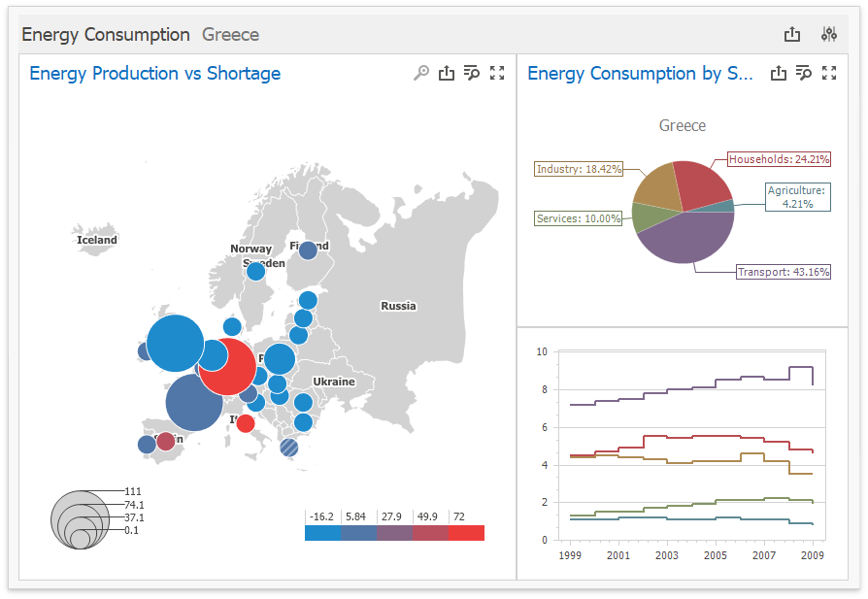868x599 pixels.
Task: Click the reddish bubble over Spain
Action: (165, 441)
